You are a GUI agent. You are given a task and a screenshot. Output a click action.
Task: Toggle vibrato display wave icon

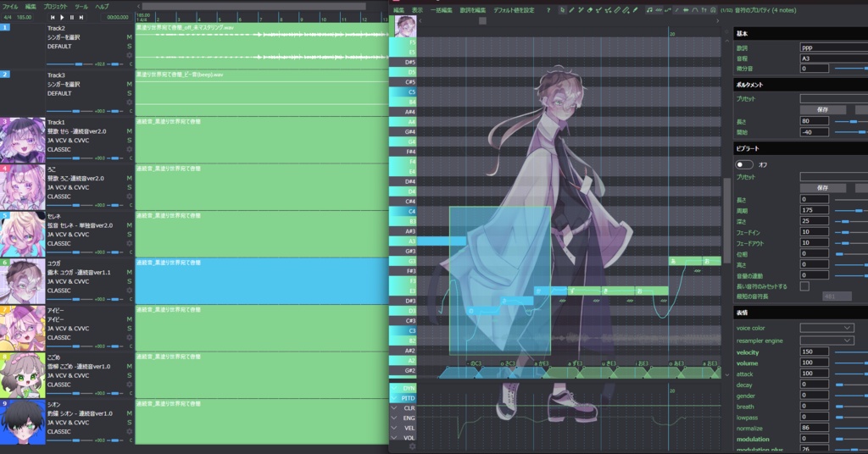pyautogui.click(x=659, y=10)
